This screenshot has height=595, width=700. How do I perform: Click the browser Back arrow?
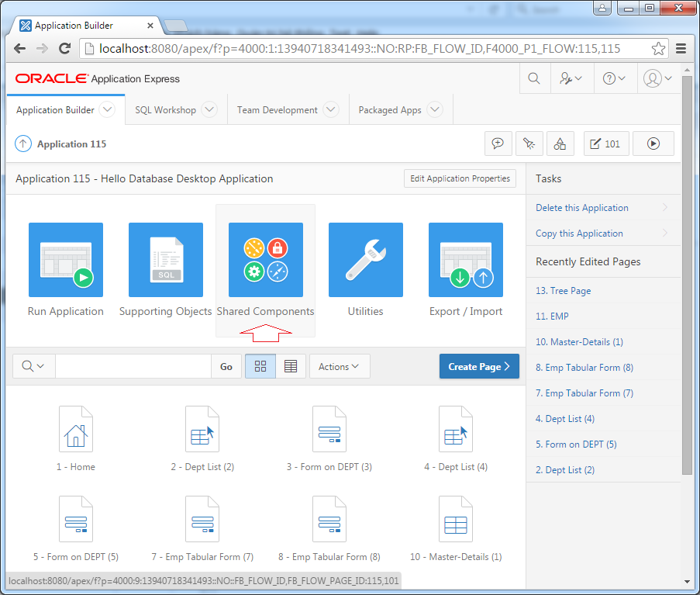pos(19,48)
